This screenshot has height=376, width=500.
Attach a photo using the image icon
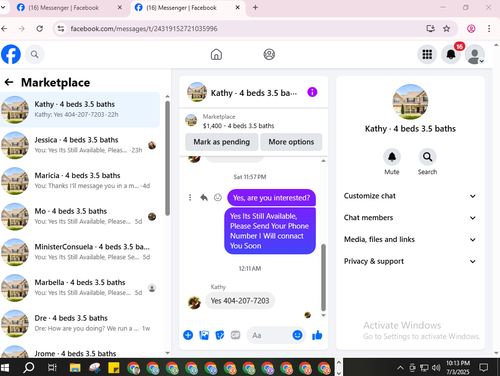pyautogui.click(x=204, y=335)
